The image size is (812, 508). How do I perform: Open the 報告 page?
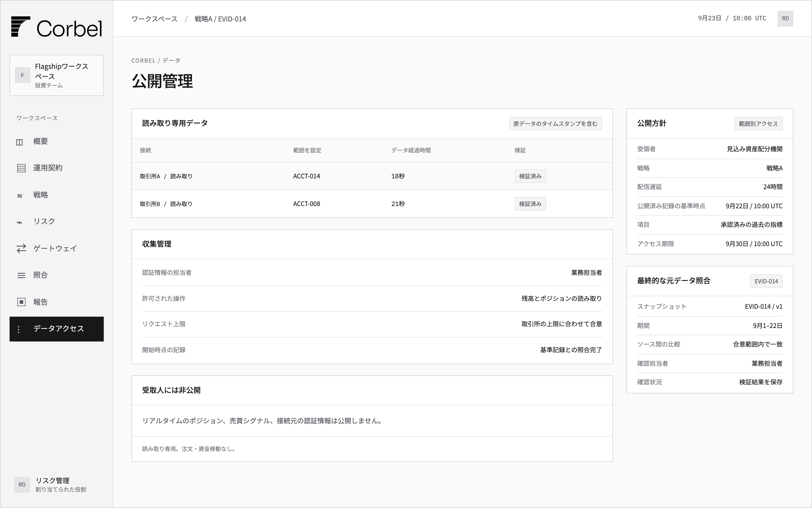[x=56, y=302]
